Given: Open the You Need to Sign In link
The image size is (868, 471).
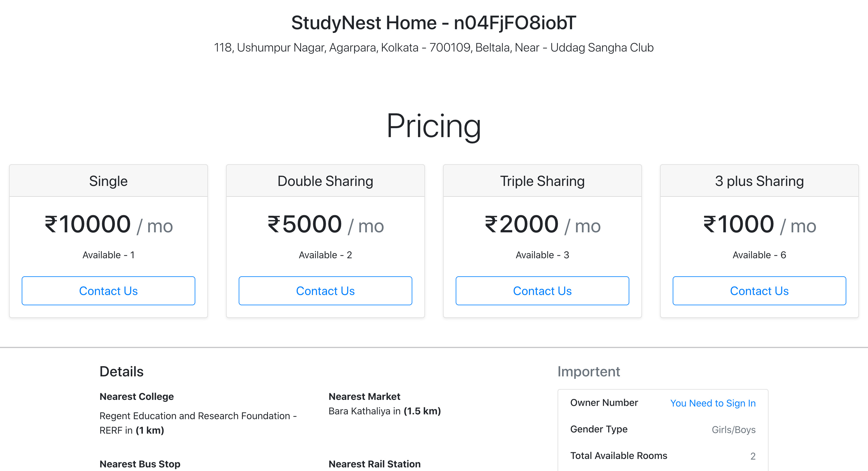Looking at the screenshot, I should (x=713, y=403).
